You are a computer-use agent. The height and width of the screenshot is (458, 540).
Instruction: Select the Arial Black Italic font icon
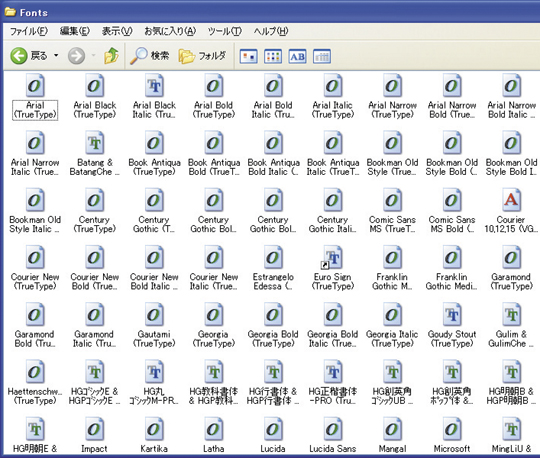click(154, 86)
